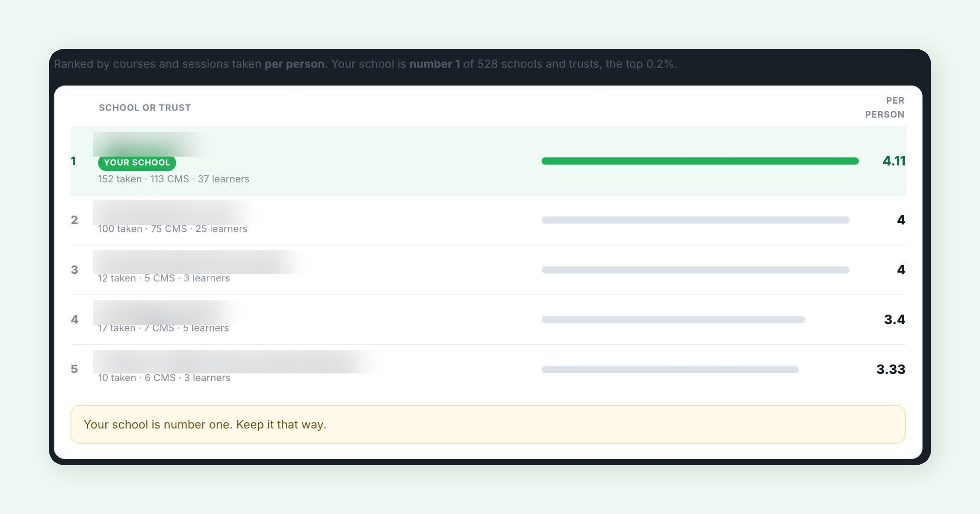Select the SCHOOL OR TRUST column header

145,108
